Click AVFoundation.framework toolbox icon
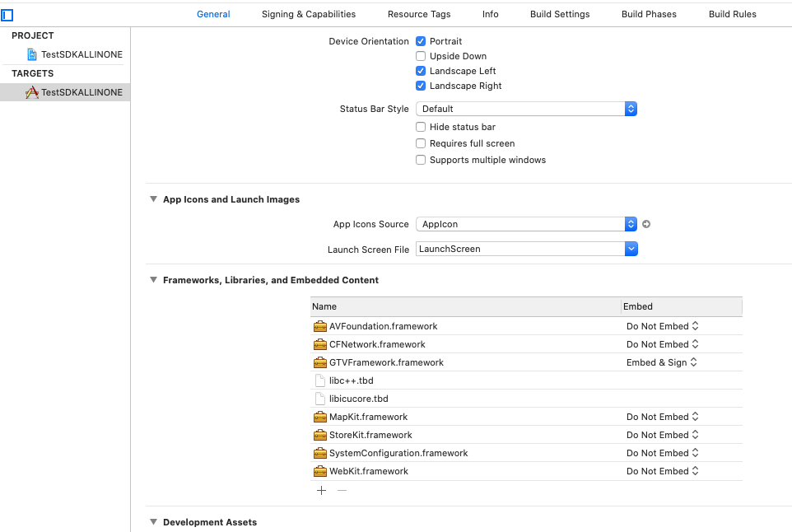 (319, 326)
